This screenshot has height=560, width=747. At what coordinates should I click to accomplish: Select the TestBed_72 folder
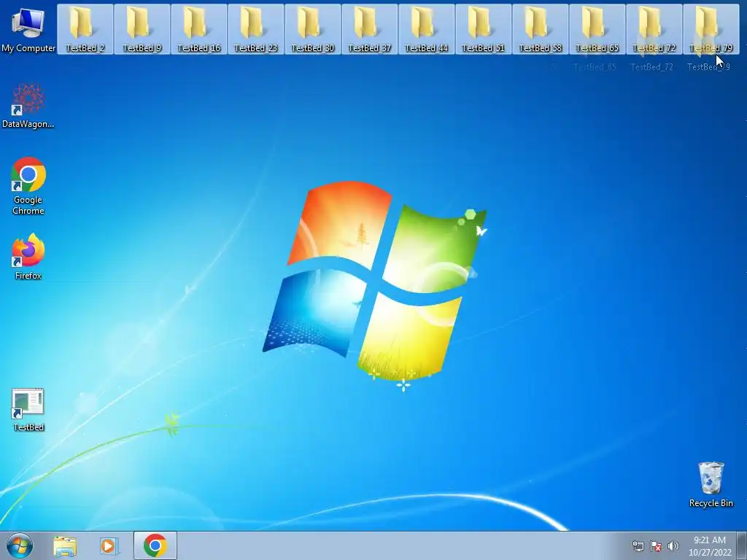(654, 29)
